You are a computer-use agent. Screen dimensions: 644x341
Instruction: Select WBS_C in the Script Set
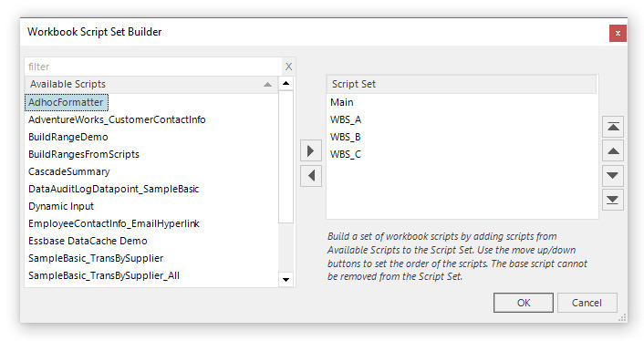pos(346,154)
